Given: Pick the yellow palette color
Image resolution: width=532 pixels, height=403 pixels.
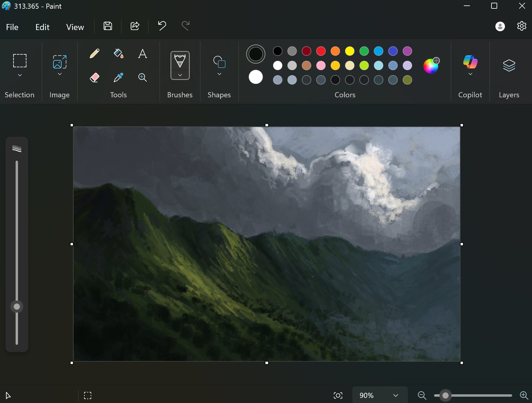Looking at the screenshot, I should (350, 51).
